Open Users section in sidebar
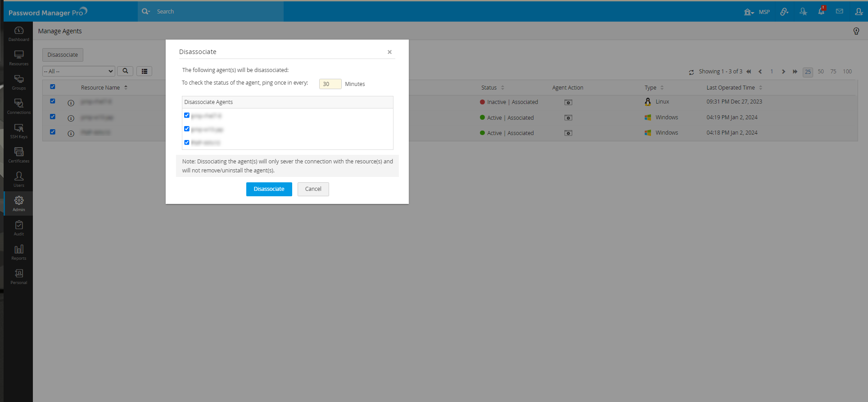The image size is (868, 402). click(x=18, y=180)
